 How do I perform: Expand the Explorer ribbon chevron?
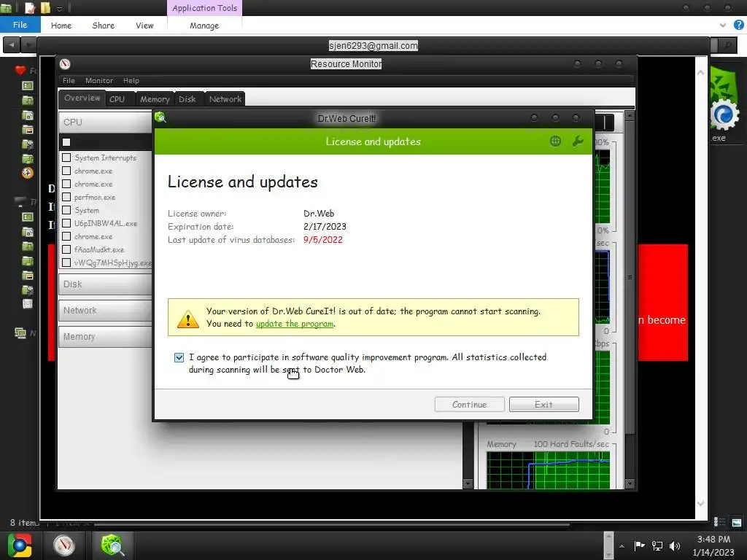pos(723,25)
